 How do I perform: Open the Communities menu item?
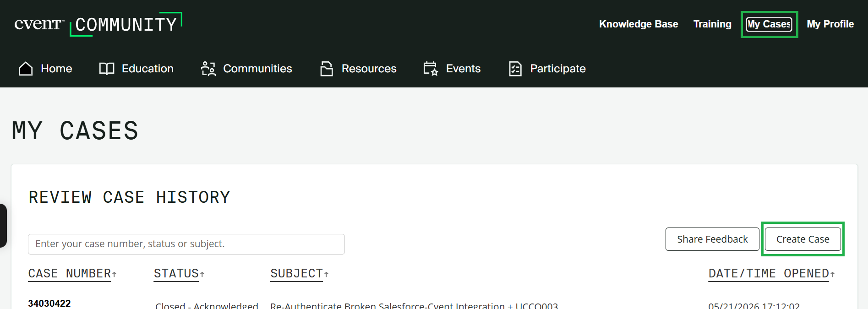coord(246,69)
